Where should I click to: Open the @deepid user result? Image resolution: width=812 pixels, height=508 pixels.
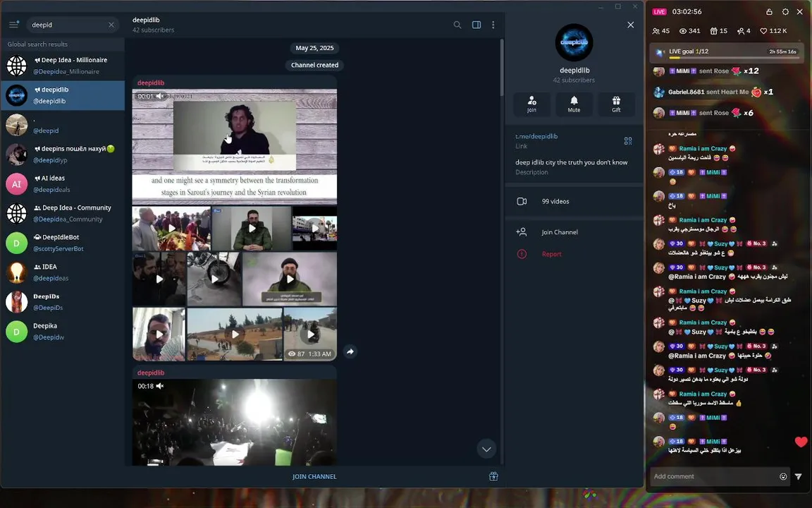tap(63, 125)
